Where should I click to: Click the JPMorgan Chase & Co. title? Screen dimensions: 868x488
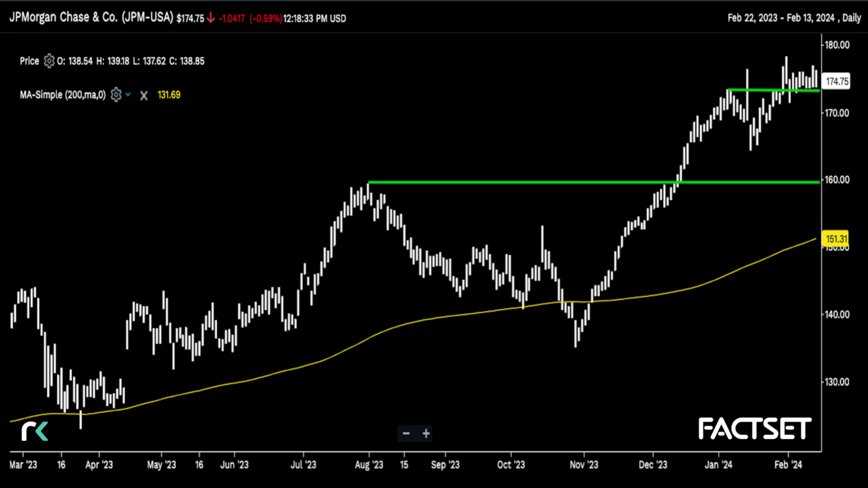coord(91,17)
